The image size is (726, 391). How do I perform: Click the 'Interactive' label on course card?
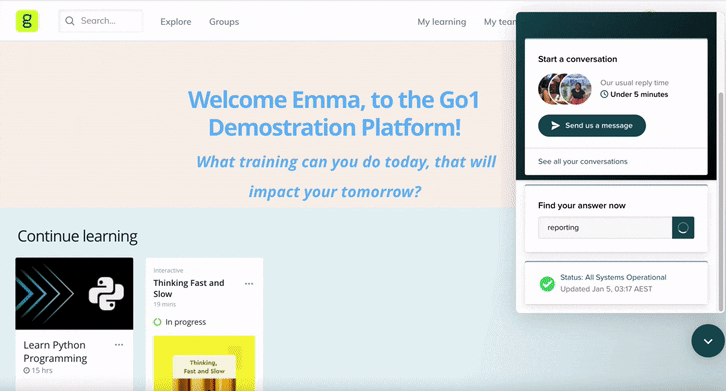(x=168, y=271)
